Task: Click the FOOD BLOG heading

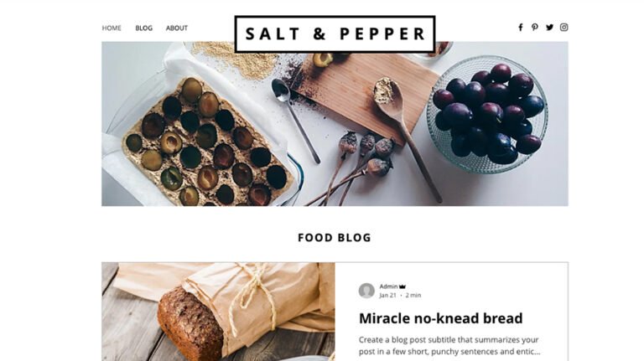Action: click(335, 238)
